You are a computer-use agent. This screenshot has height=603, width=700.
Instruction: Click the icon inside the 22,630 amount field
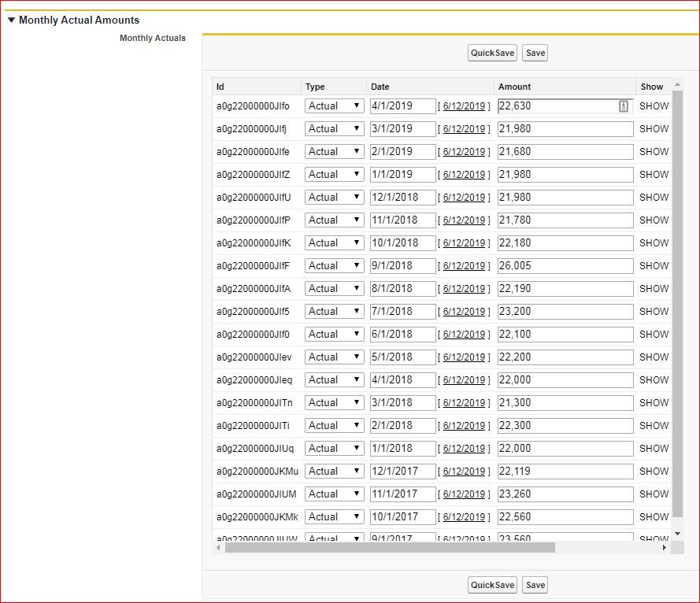[624, 106]
